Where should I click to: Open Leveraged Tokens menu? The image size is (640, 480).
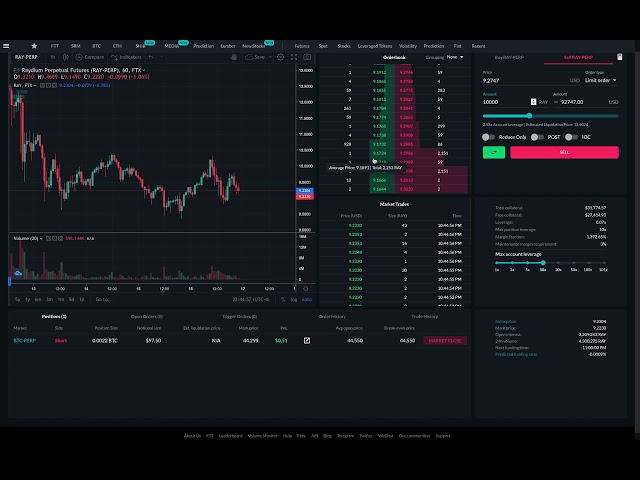pos(375,46)
